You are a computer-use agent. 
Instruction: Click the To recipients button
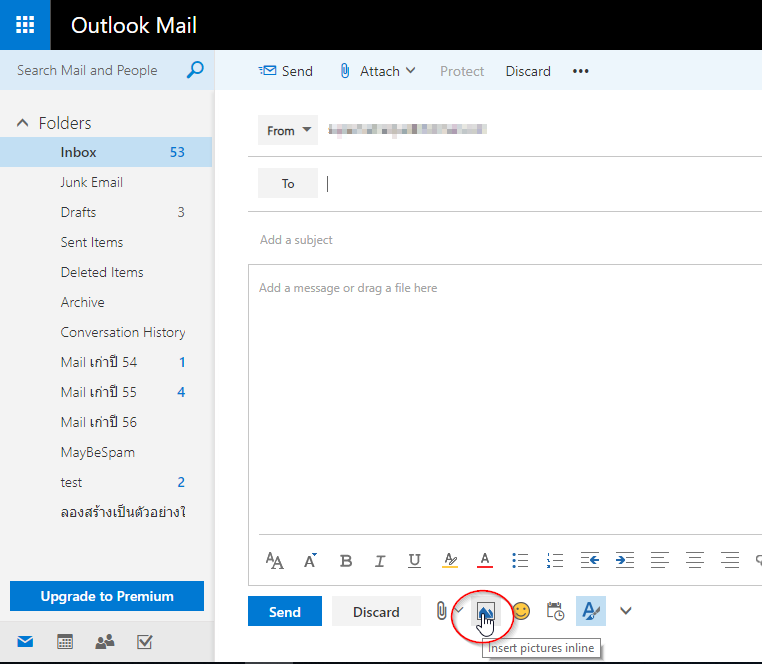[x=288, y=183]
